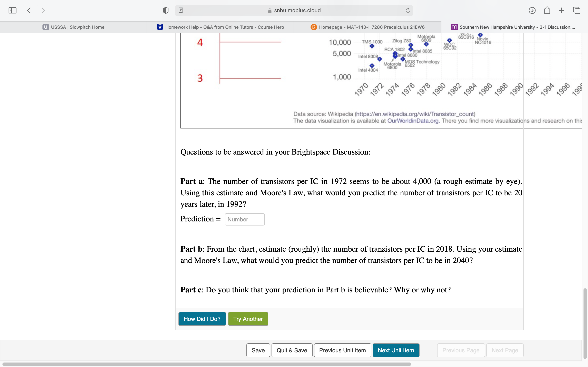Screen dimensions: 588x367
Task: Click the sidebar toggle icon
Action: (x=12, y=10)
